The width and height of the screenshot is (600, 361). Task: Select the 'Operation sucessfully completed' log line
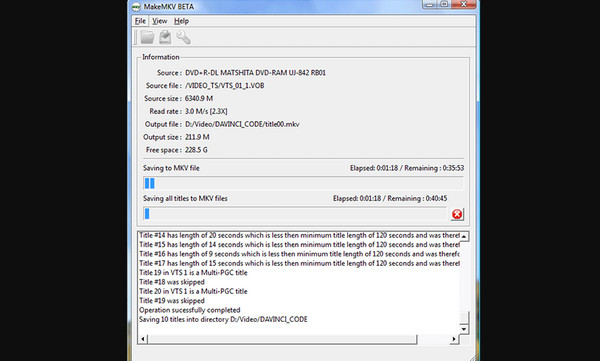[190, 310]
